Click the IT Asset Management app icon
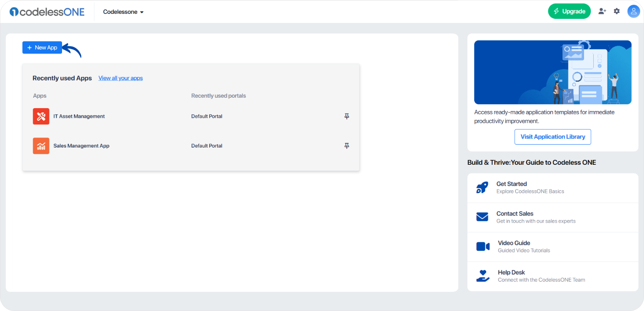This screenshot has height=311, width=644. click(41, 116)
